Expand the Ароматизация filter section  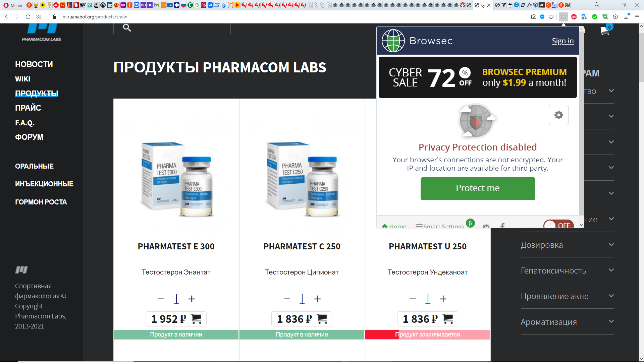[567, 322]
